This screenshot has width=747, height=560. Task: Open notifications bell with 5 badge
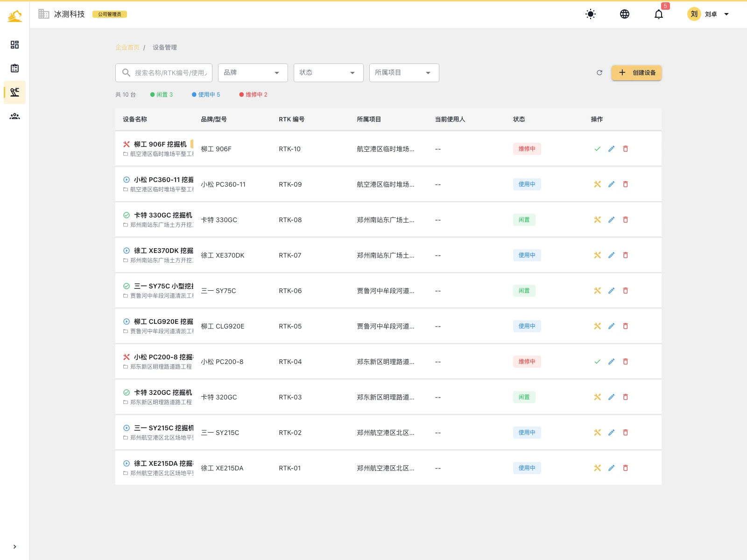tap(659, 14)
